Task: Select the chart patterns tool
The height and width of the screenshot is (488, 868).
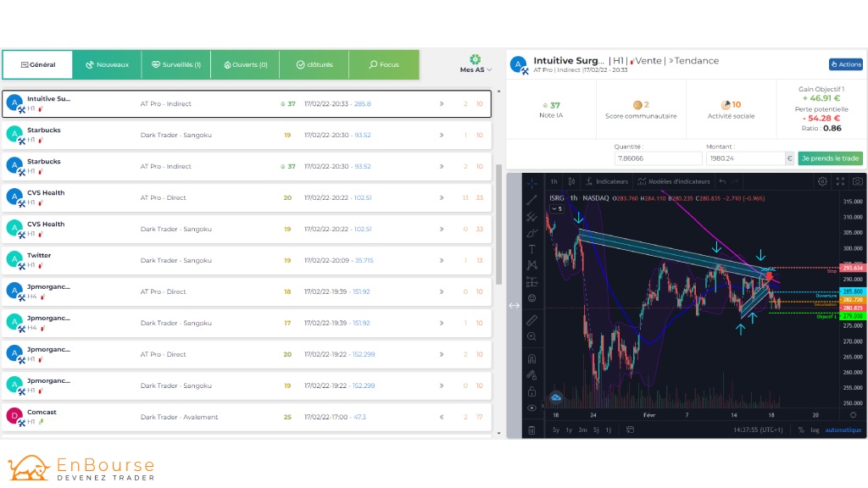Action: pyautogui.click(x=531, y=265)
